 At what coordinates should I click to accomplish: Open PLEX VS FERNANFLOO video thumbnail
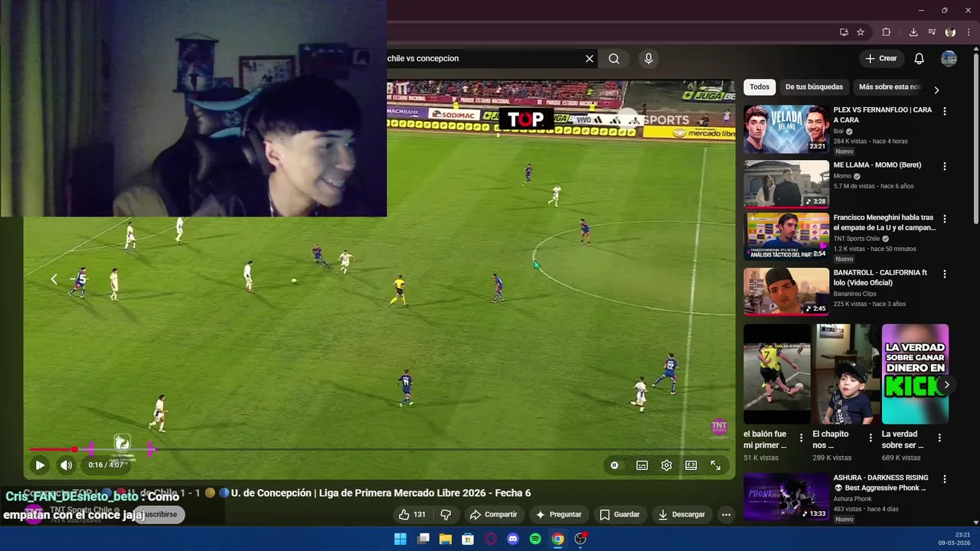[786, 129]
